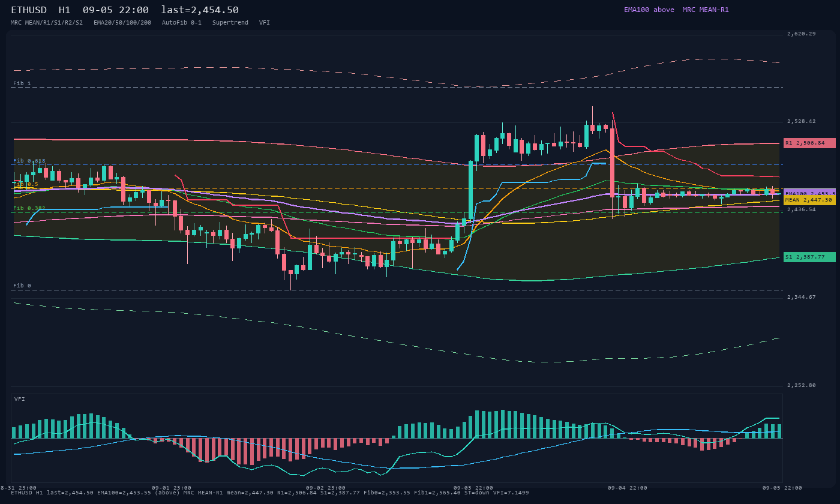Image resolution: width=840 pixels, height=504 pixels.
Task: Select the 'VFI' label in the top indicator list
Action: pyautogui.click(x=265, y=23)
